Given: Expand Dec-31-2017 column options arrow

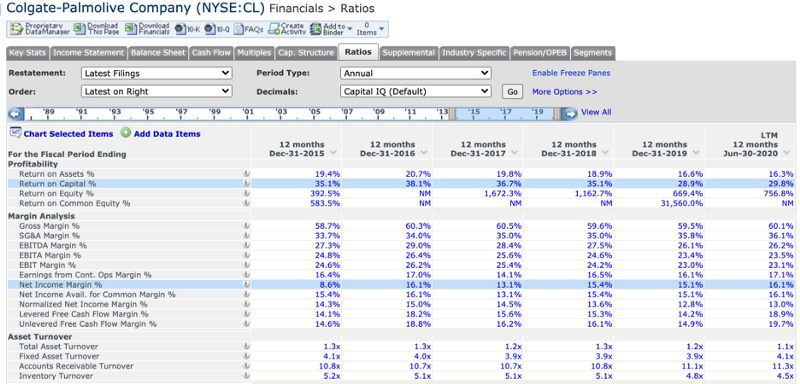Looking at the screenshot, I should (x=514, y=153).
